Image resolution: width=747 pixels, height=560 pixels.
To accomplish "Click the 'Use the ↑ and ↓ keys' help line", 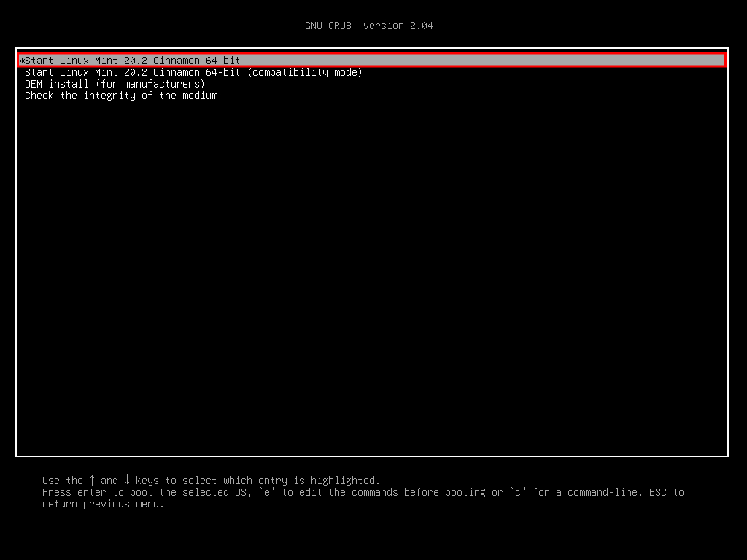I will pyautogui.click(x=211, y=480).
